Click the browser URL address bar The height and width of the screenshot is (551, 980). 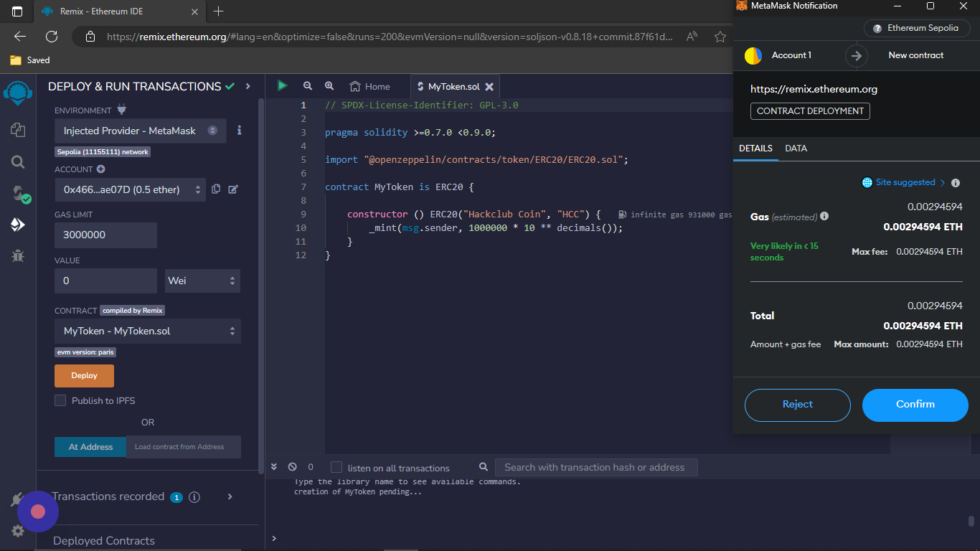coord(388,37)
